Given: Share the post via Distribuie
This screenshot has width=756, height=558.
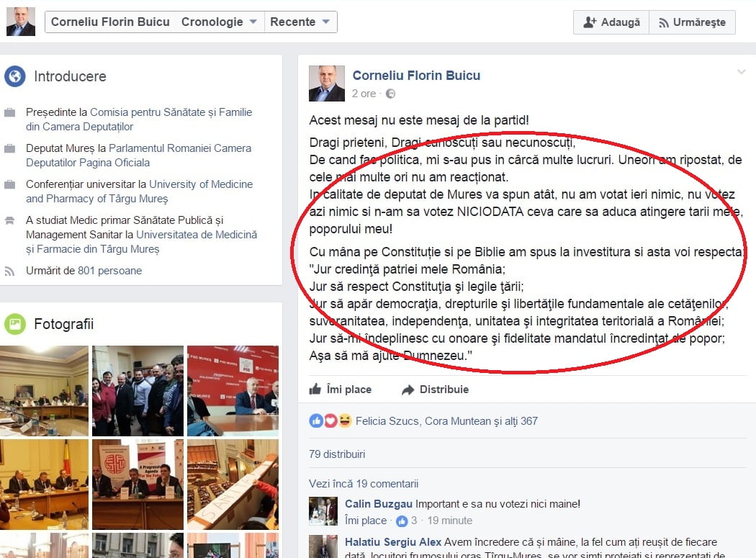Looking at the screenshot, I should pyautogui.click(x=435, y=390).
